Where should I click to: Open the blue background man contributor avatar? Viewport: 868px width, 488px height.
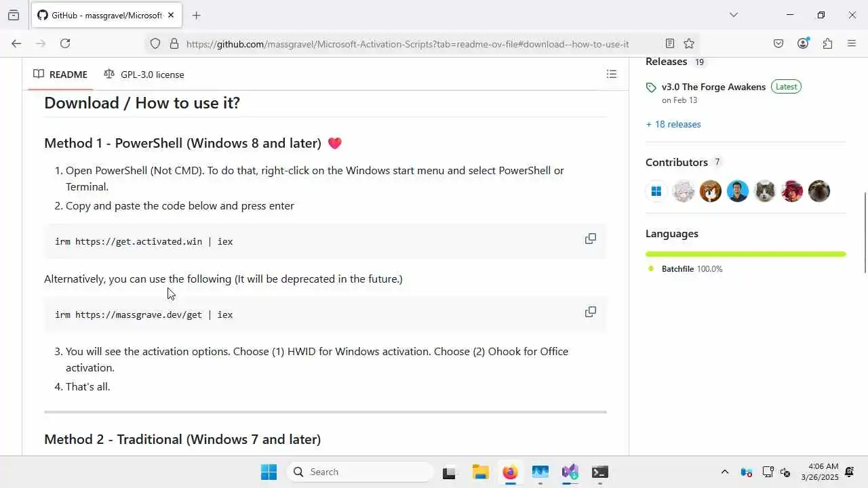tap(738, 191)
